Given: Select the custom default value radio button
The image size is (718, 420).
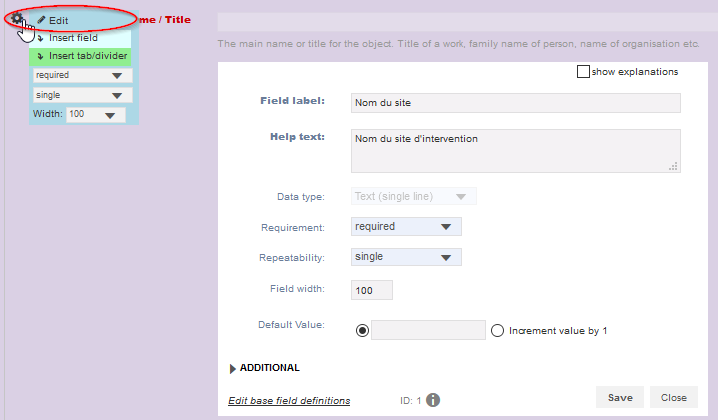Looking at the screenshot, I should 361,330.
